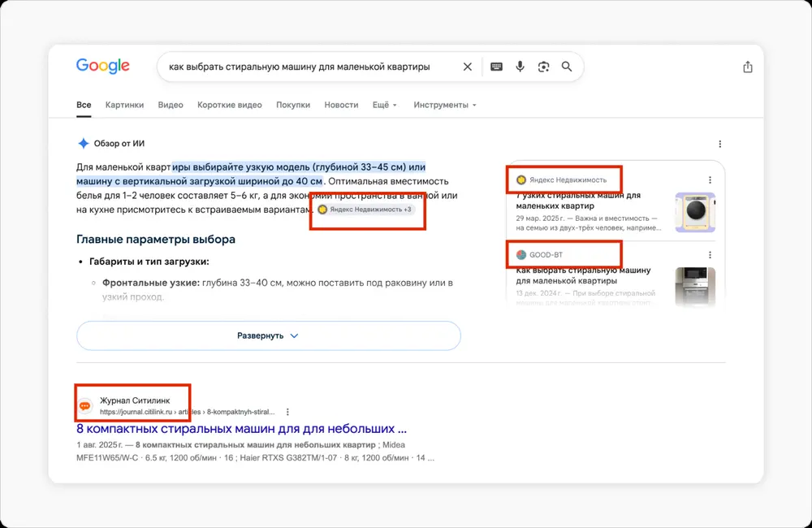This screenshot has height=528, width=812.
Task: Open three-dot menu for Яндекс Недвижимость card
Action: pos(710,180)
